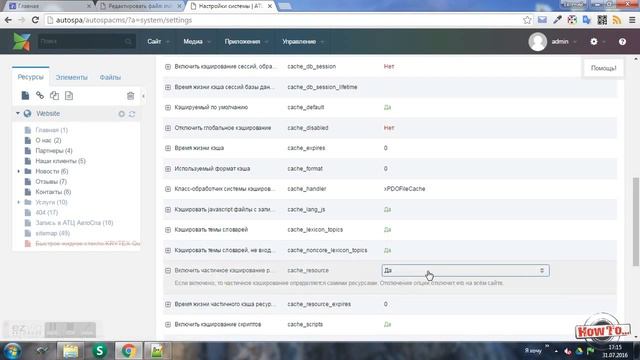Focus the manager search field
Image resolution: width=640 pixels, height=360 pixels.
tap(87, 42)
